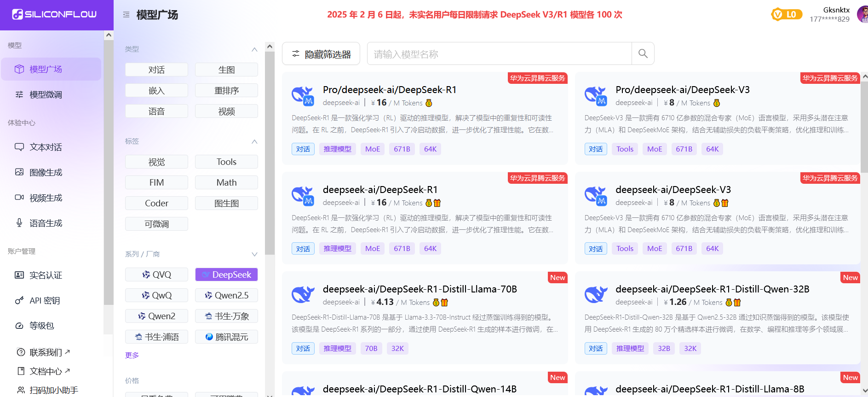Deselect the DeepSeek vendor filter
Viewport: 868px width, 397px height.
pyautogui.click(x=226, y=274)
